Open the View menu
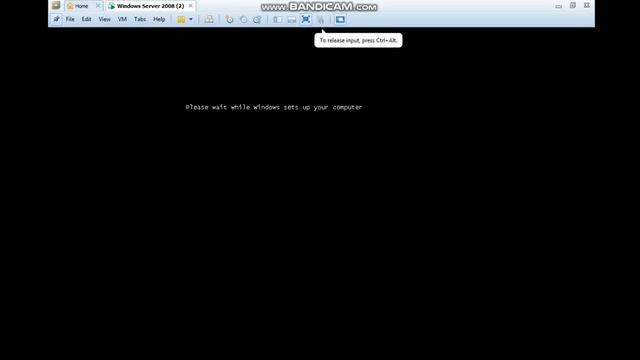Image resolution: width=640 pixels, height=360 pixels. (x=104, y=19)
